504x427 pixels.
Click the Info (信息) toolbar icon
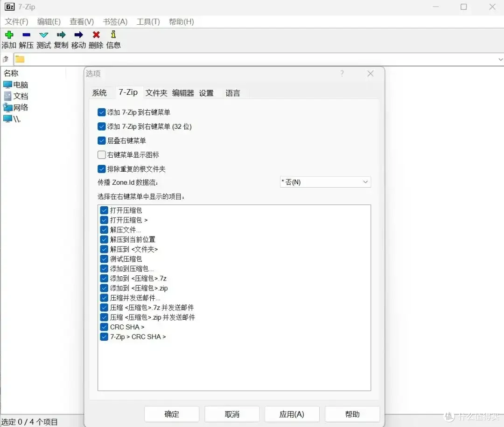(x=113, y=35)
